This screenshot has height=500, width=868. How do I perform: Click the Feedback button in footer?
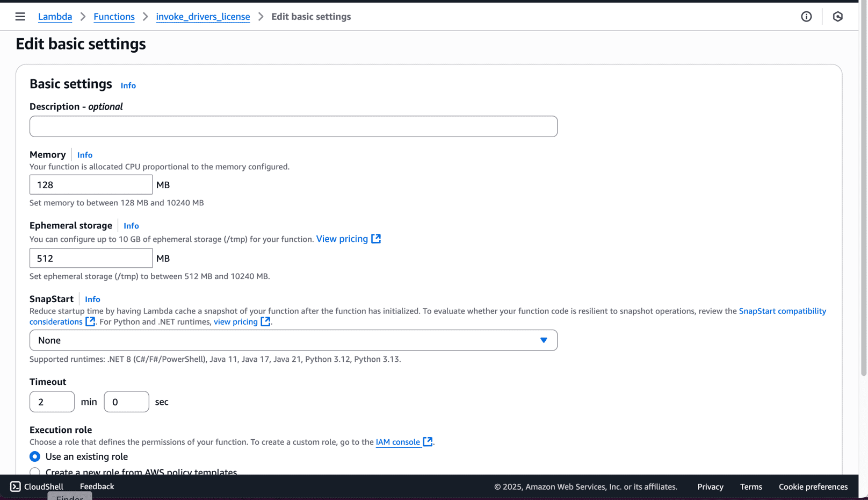click(x=97, y=487)
